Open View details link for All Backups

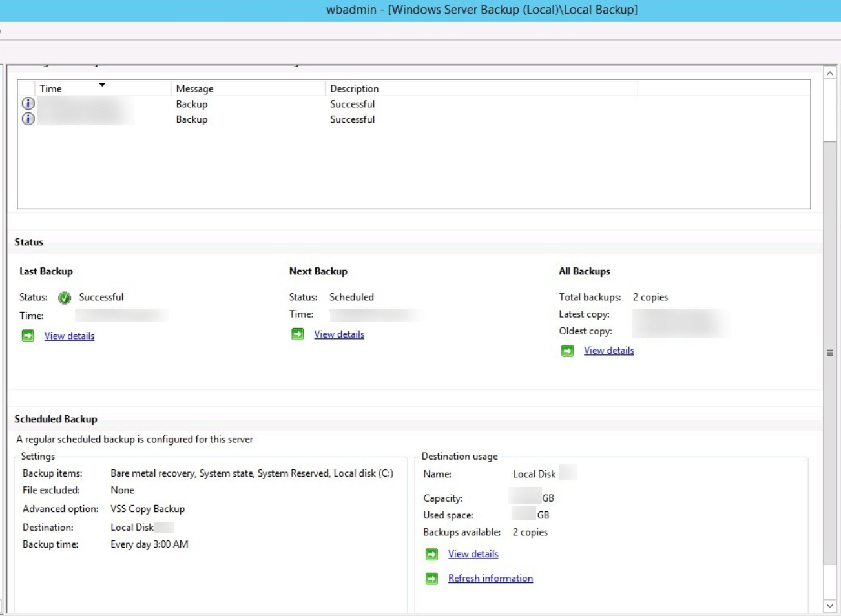pos(609,351)
